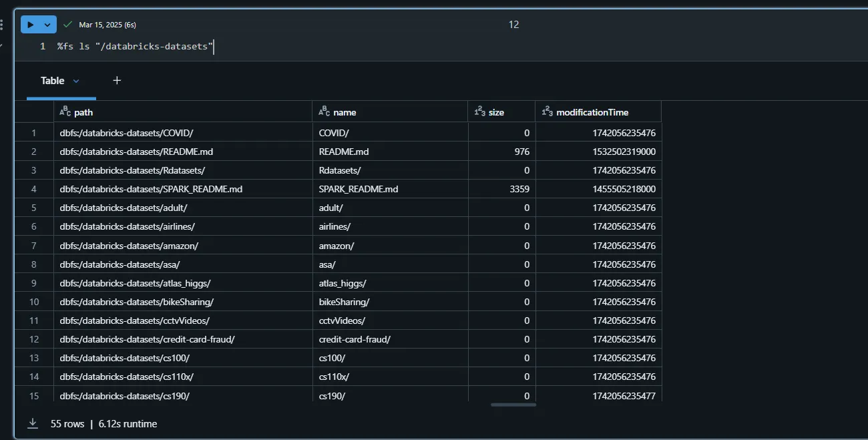Click the %fs ls code line to edit

pos(134,46)
